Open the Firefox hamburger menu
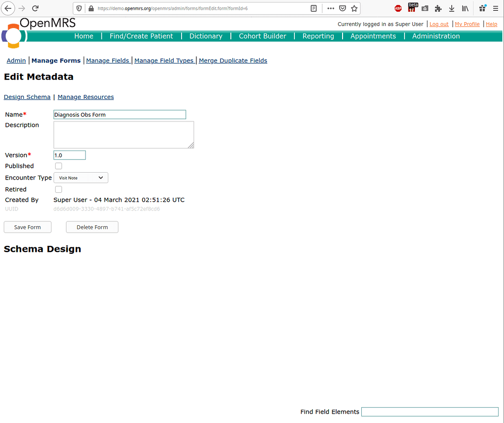The width and height of the screenshot is (504, 423). (496, 8)
